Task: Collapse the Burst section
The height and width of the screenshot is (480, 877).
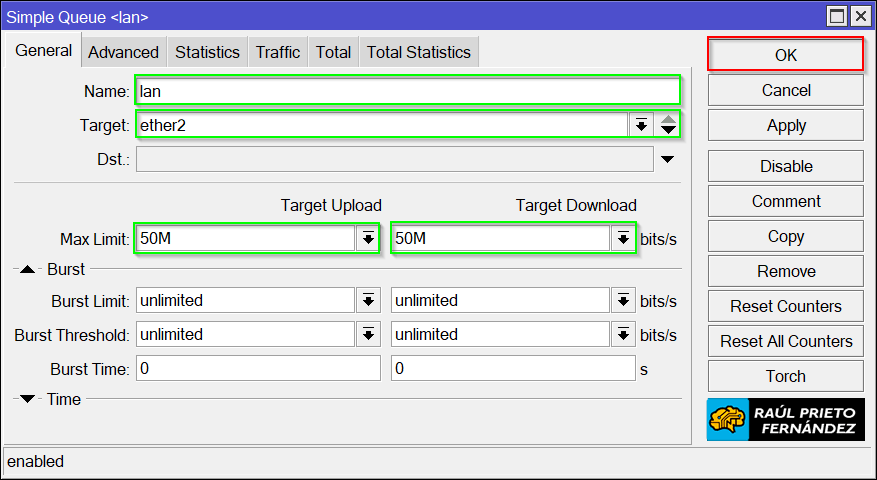Action: [28, 269]
